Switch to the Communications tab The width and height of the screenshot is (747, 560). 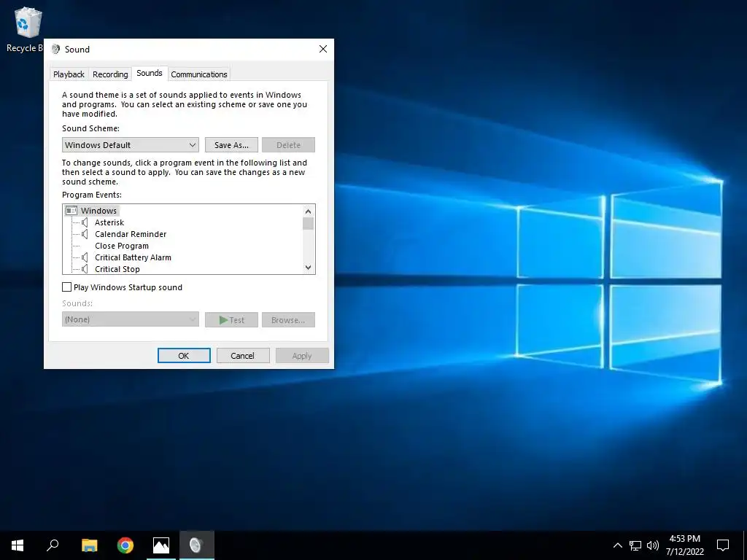[199, 74]
